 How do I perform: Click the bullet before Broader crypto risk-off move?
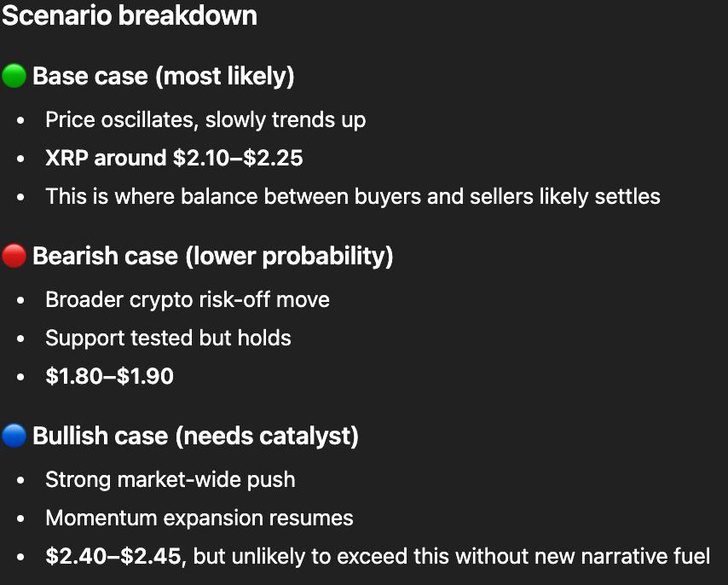(x=20, y=300)
